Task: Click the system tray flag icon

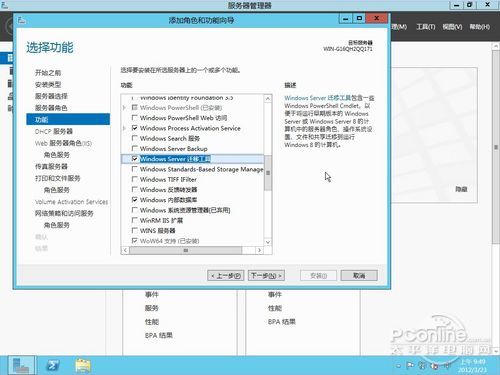Action: tap(410, 366)
